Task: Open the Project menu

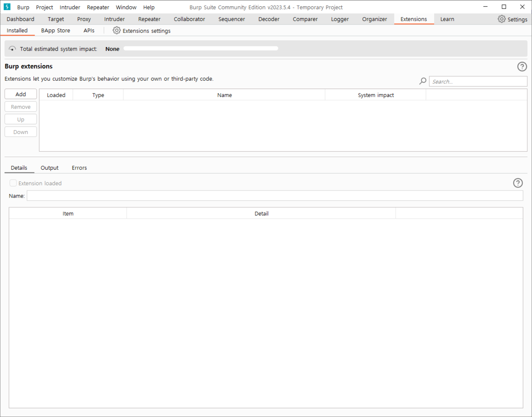Action: [44, 7]
